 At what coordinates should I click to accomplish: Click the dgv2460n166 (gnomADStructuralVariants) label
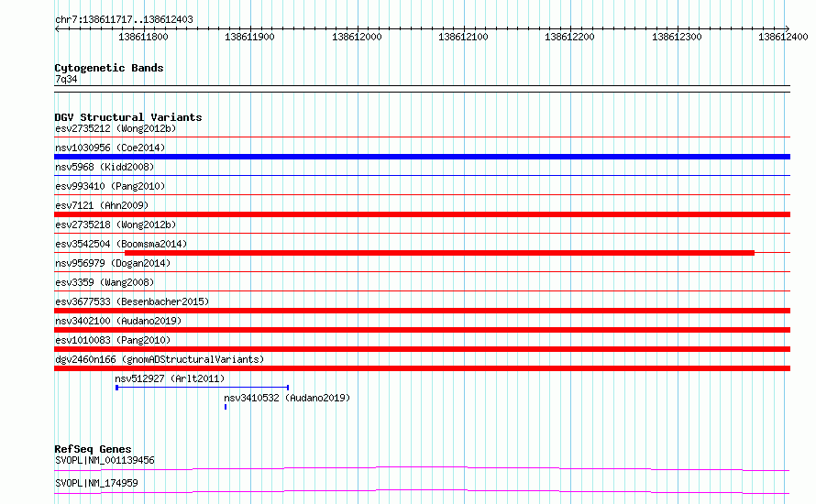click(160, 359)
